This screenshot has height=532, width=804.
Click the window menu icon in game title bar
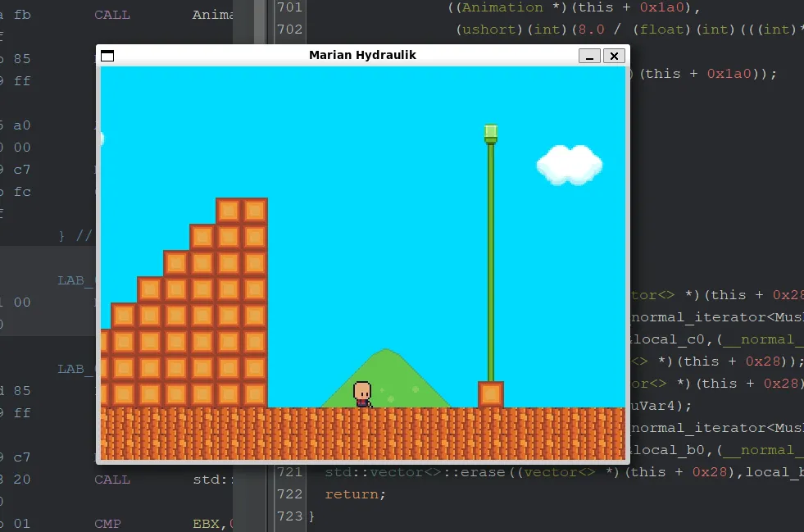pos(107,56)
